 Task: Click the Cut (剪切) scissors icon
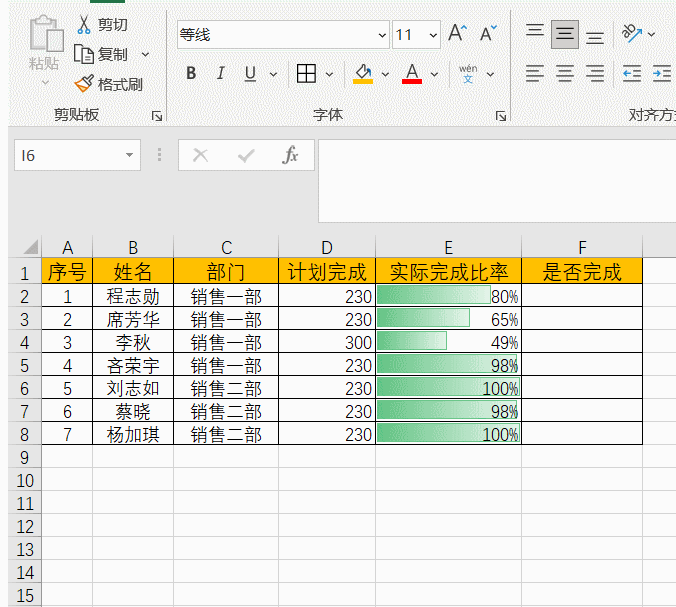[x=85, y=25]
